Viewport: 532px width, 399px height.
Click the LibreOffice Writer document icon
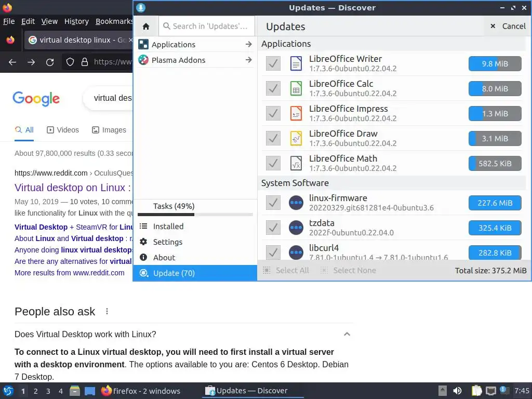click(296, 63)
